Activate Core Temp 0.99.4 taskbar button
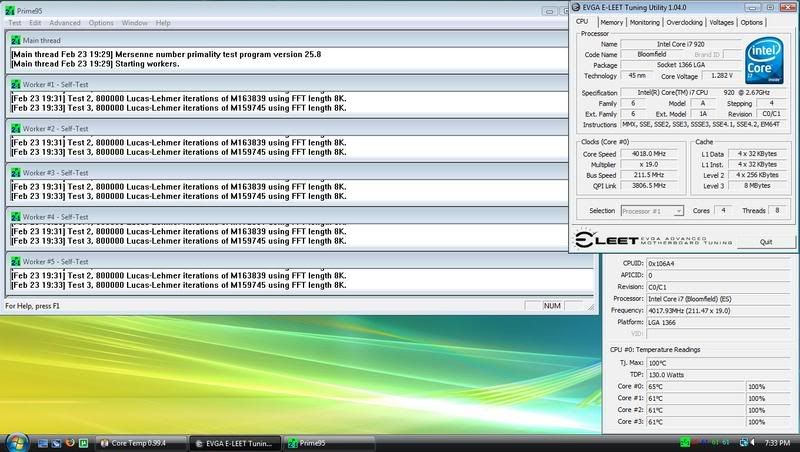This screenshot has height=452, width=800. pyautogui.click(x=140, y=443)
